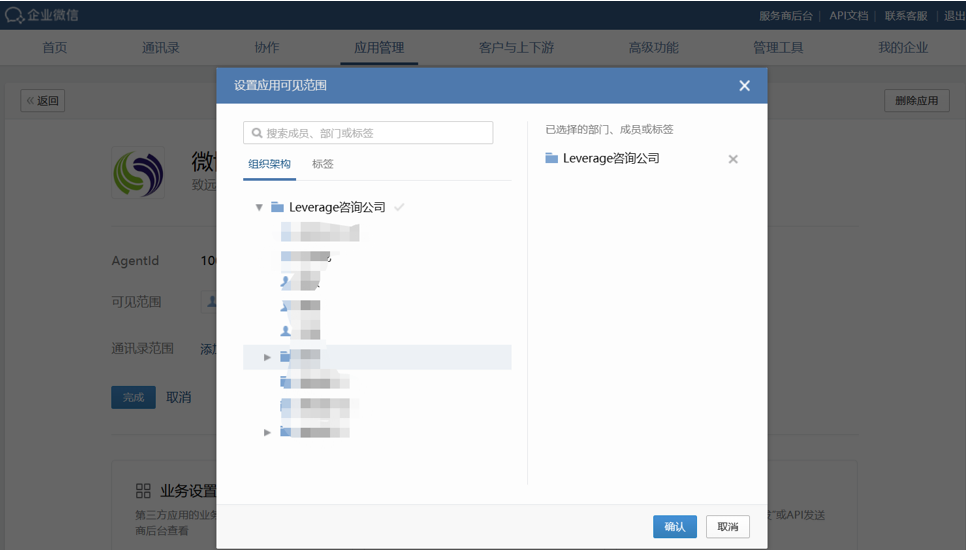The image size is (966, 551).
Task: Expand the bottom department row arrow
Action: click(x=267, y=433)
